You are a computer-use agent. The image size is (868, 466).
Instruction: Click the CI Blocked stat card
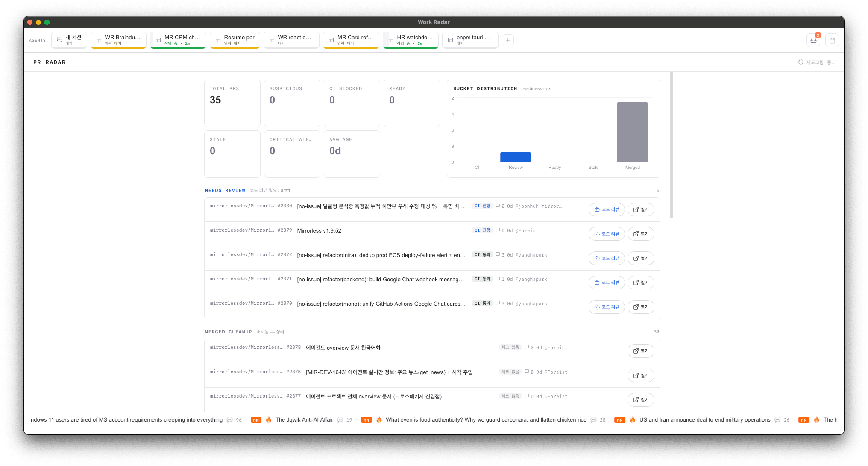pos(352,103)
